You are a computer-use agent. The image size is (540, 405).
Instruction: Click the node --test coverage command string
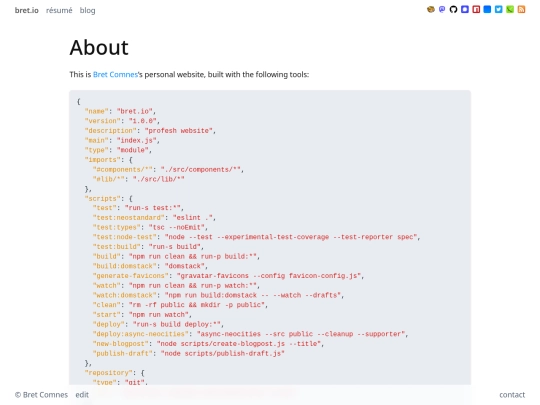tap(291, 237)
